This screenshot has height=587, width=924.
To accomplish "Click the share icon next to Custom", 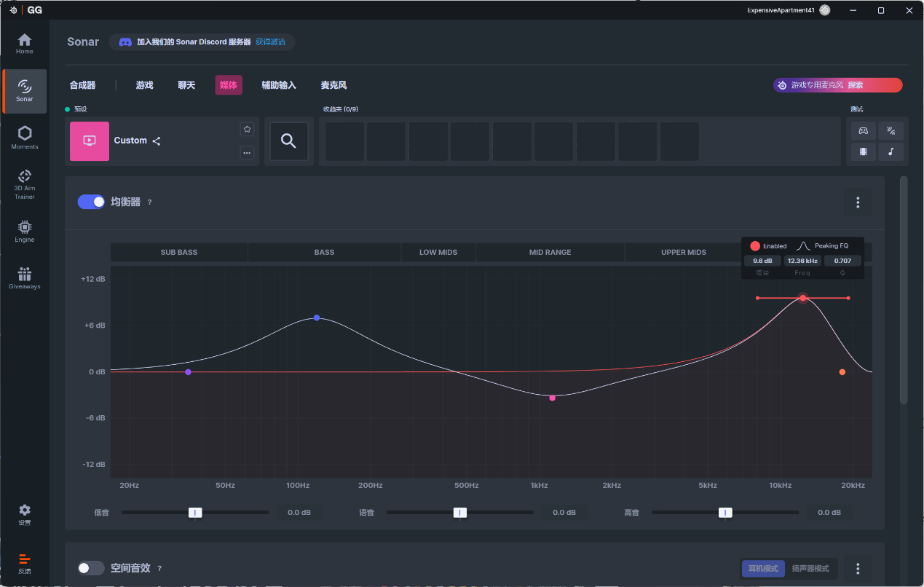I will 157,141.
